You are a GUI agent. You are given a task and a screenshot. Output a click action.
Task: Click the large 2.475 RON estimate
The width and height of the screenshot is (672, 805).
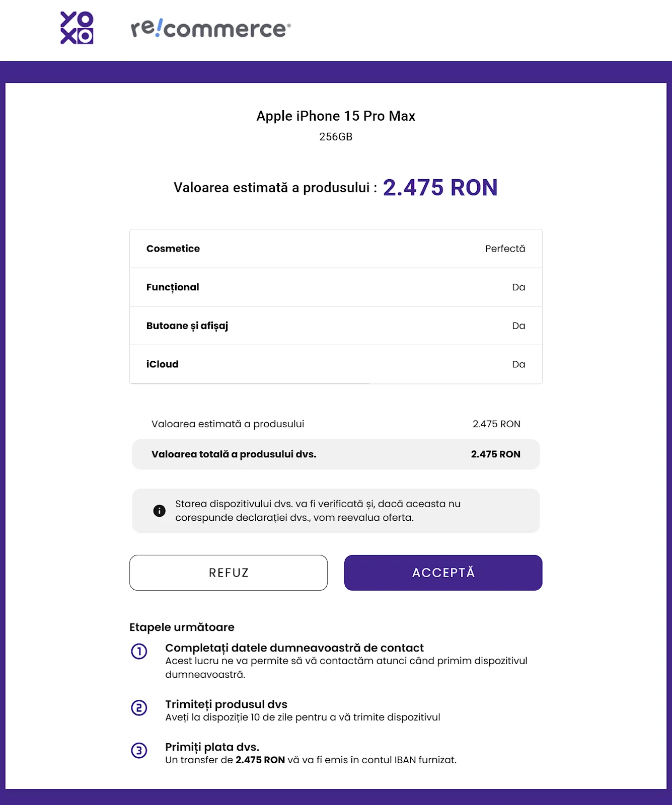point(440,188)
